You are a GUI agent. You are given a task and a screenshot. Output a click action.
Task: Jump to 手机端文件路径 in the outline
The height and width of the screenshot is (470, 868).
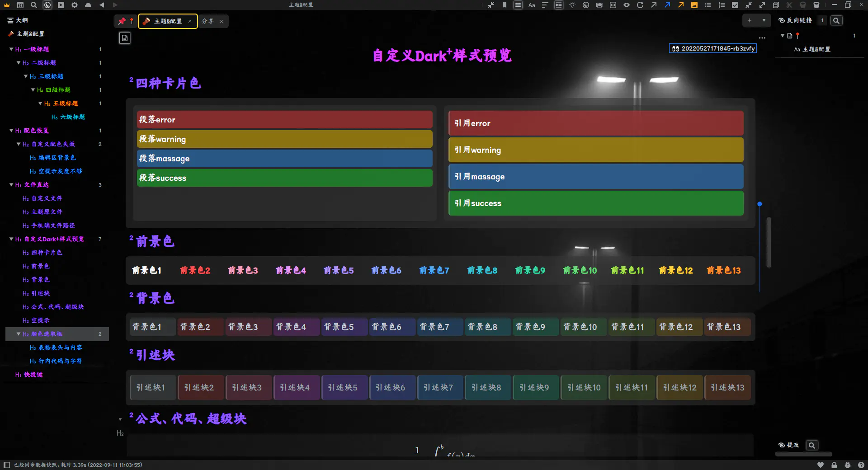click(53, 226)
